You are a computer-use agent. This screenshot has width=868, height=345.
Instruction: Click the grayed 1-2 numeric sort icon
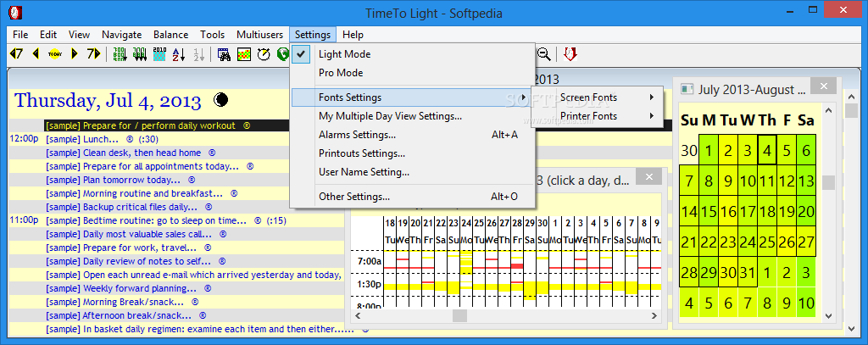pyautogui.click(x=198, y=53)
